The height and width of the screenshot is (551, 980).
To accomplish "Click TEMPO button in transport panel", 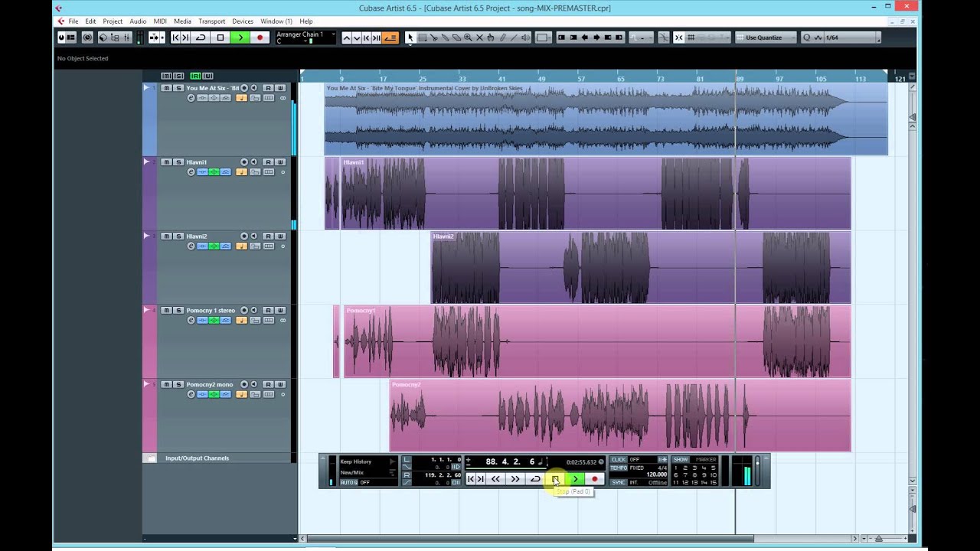I will pyautogui.click(x=619, y=468).
